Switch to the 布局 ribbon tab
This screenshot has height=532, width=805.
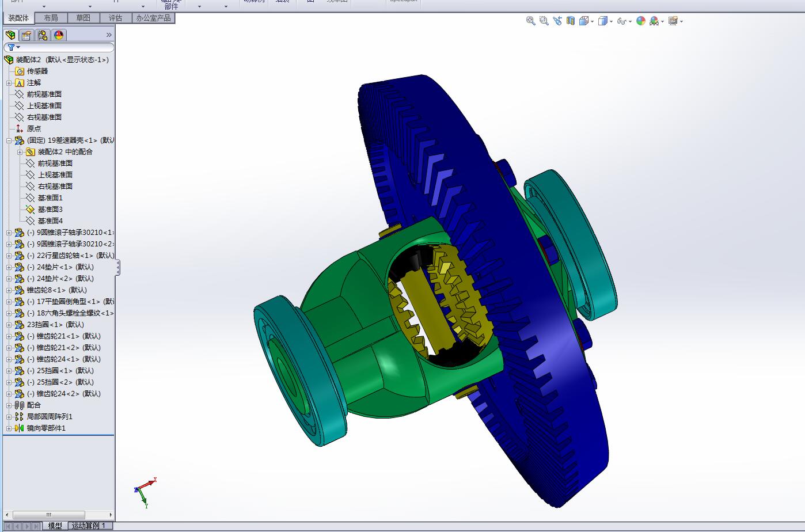coord(51,18)
